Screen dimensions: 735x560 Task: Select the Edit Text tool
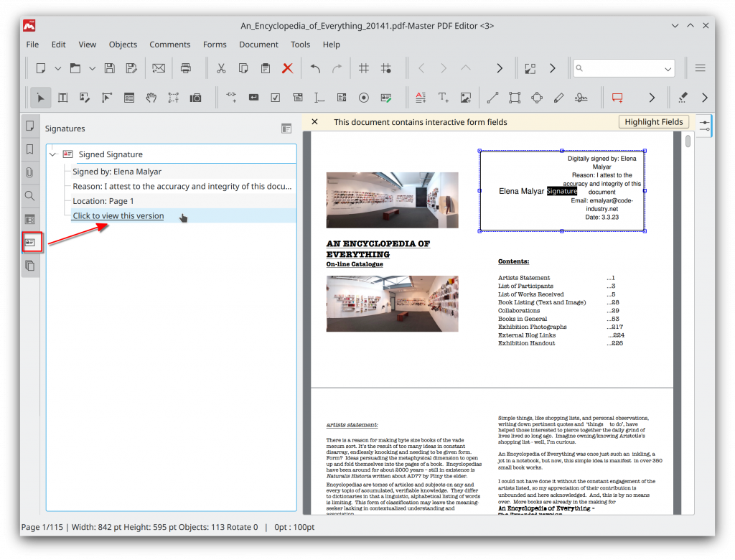click(x=63, y=98)
